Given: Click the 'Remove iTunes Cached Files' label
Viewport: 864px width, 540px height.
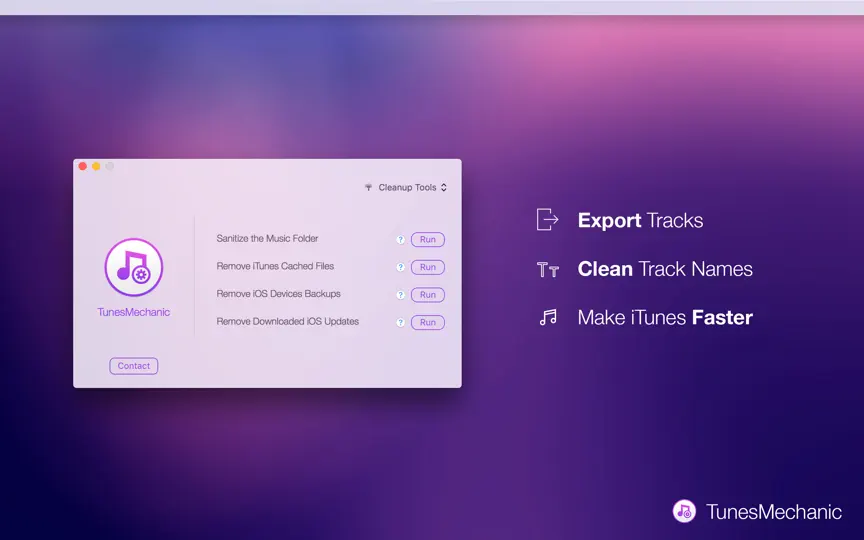Looking at the screenshot, I should [x=275, y=266].
